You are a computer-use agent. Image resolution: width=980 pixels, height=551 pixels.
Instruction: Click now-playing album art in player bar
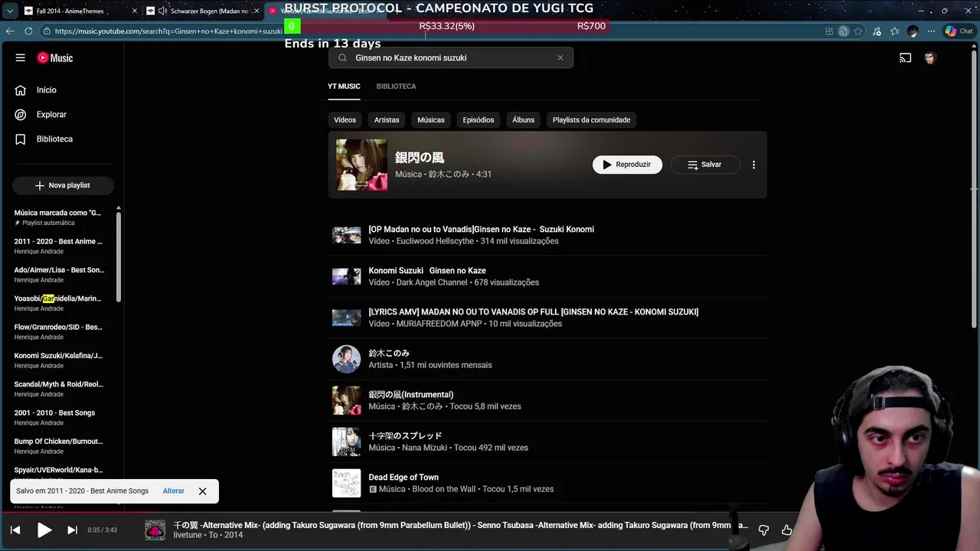point(155,530)
